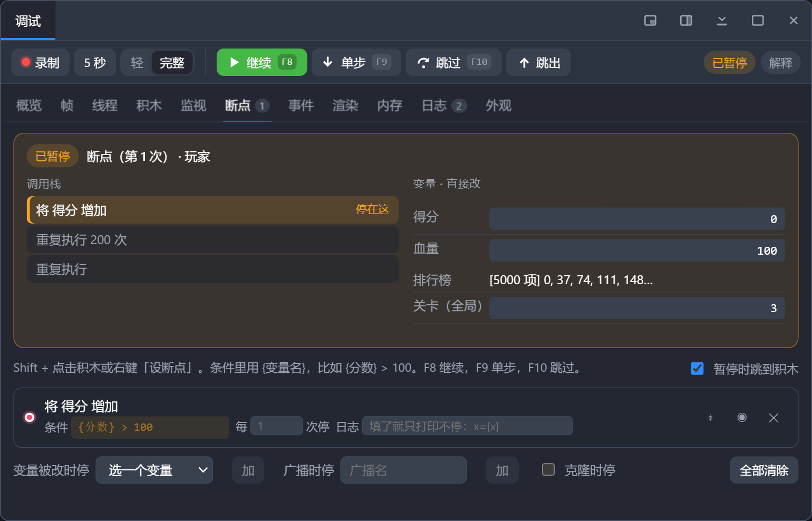Select call stack frame 重复执行 200 次
Screen dimensions: 812x521
coord(212,239)
